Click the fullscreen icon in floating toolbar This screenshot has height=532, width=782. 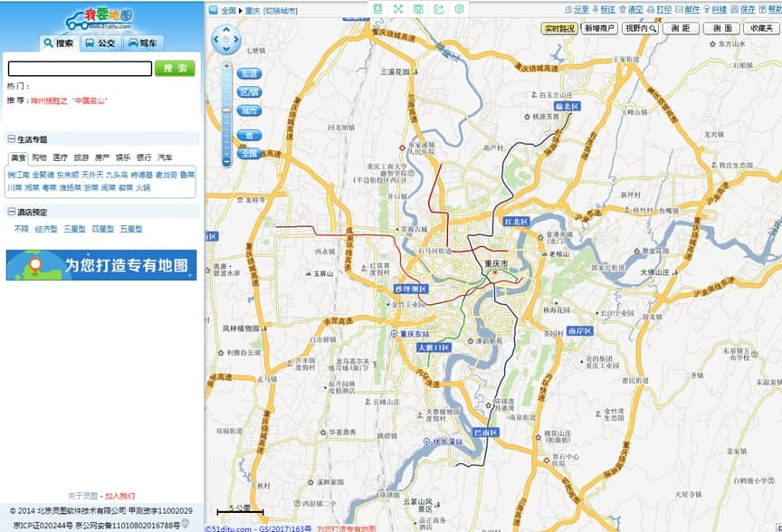[397, 9]
